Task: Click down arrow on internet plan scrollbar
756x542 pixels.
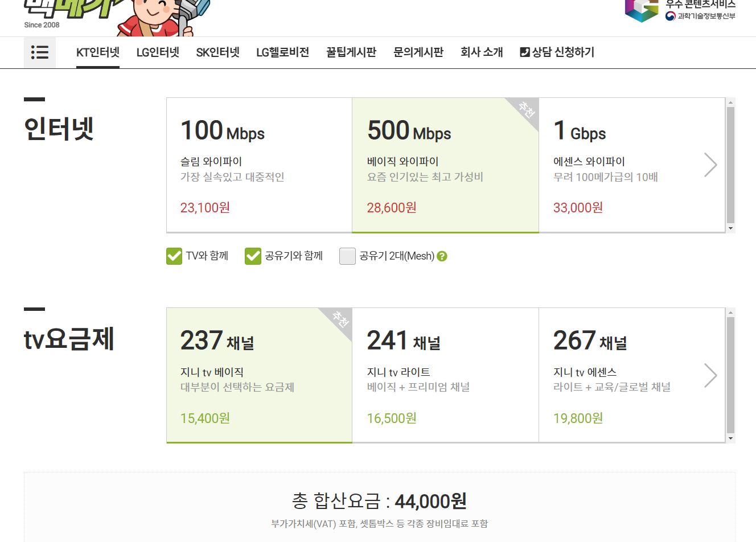Action: pyautogui.click(x=730, y=228)
